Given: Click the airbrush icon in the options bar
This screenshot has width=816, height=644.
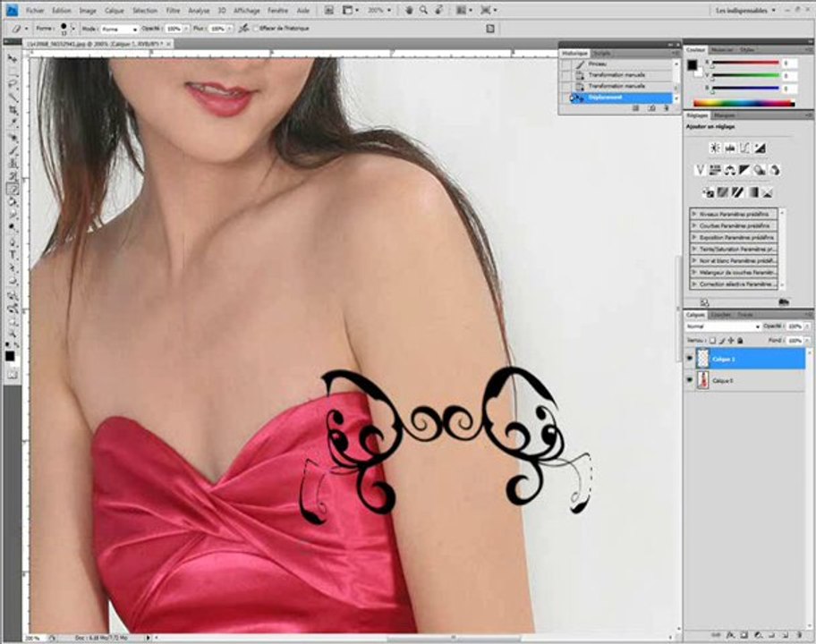Looking at the screenshot, I should (x=243, y=29).
